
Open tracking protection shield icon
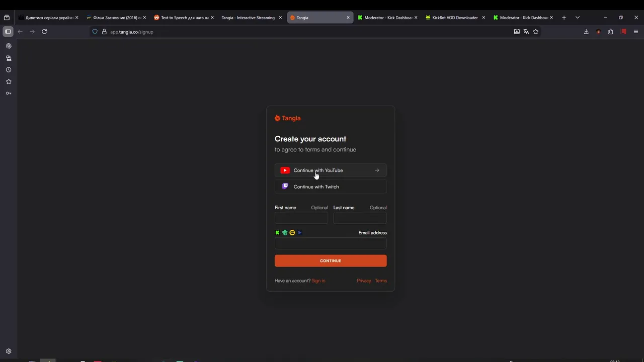(x=95, y=32)
